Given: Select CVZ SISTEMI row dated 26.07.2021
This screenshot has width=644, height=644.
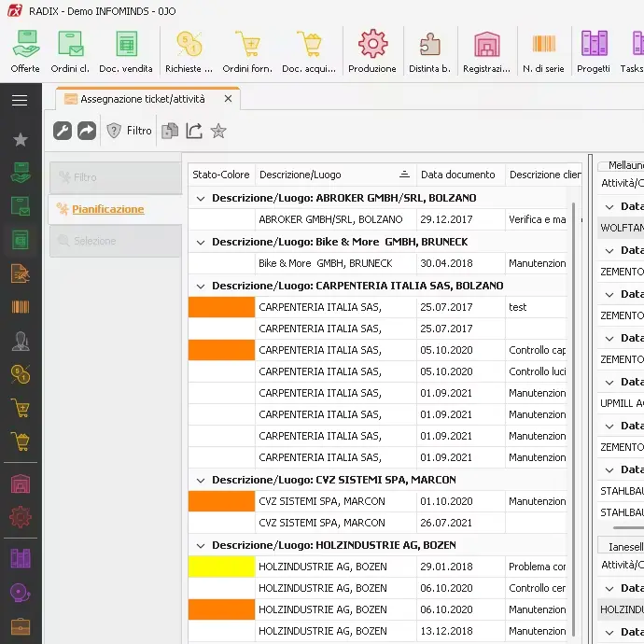Looking at the screenshot, I should [x=378, y=523].
